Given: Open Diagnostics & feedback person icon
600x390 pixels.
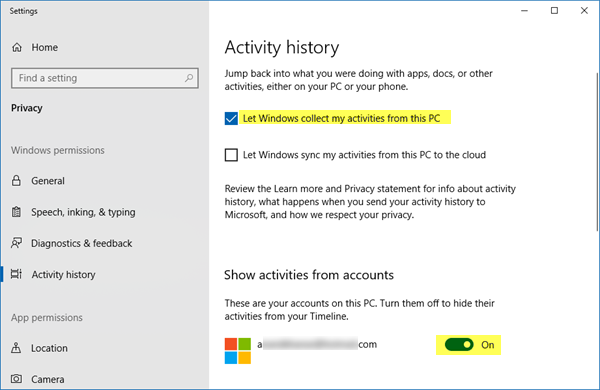Looking at the screenshot, I should pyautogui.click(x=16, y=243).
